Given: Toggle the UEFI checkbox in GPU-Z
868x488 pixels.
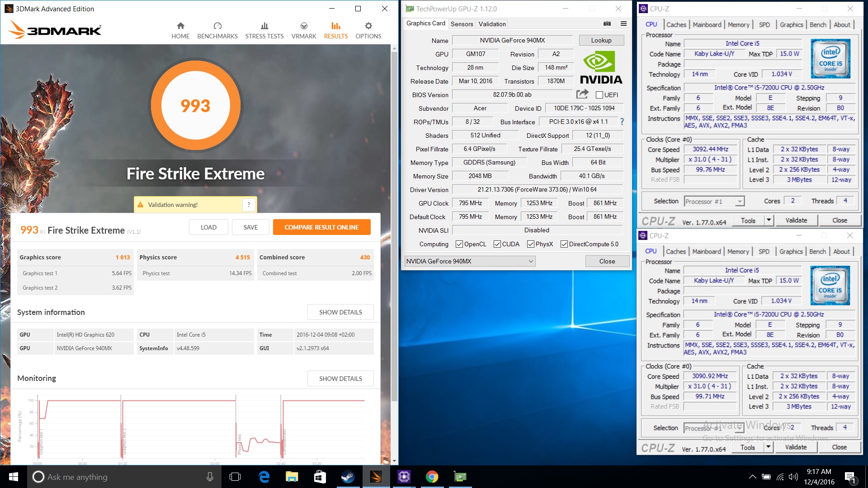Looking at the screenshot, I should [599, 95].
